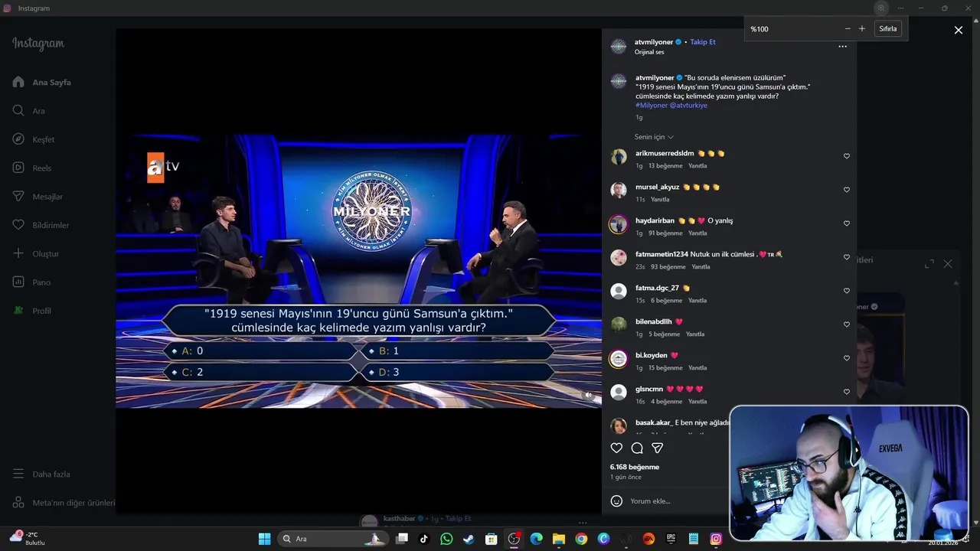The width and height of the screenshot is (980, 551).
Task: Click the taskbar weather widget Bulutlu
Action: [x=27, y=539]
